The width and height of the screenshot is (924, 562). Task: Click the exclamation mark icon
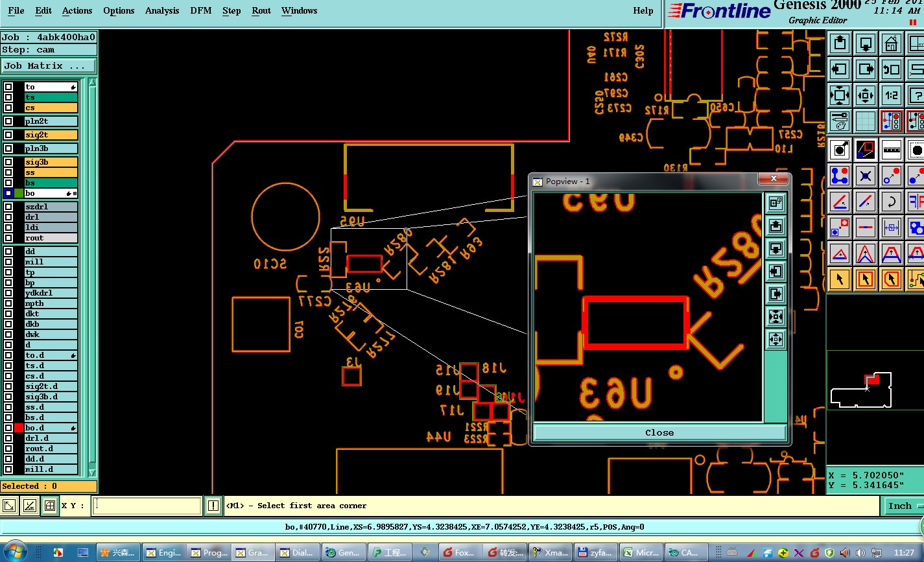213,506
